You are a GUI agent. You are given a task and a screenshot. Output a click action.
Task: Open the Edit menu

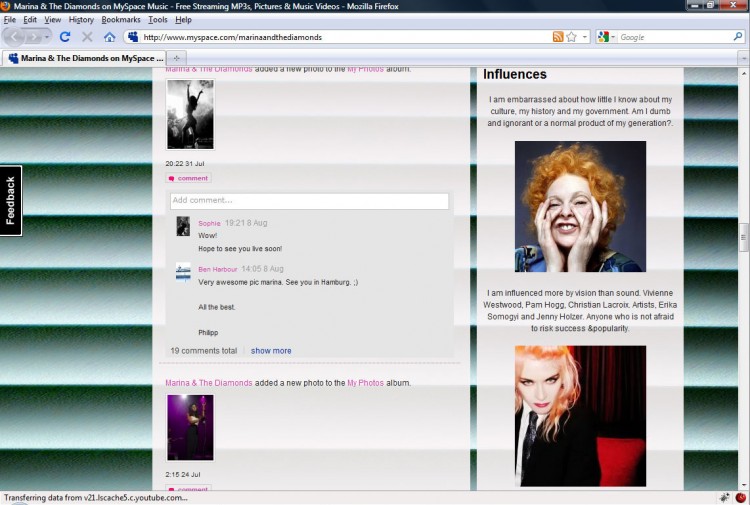point(30,20)
